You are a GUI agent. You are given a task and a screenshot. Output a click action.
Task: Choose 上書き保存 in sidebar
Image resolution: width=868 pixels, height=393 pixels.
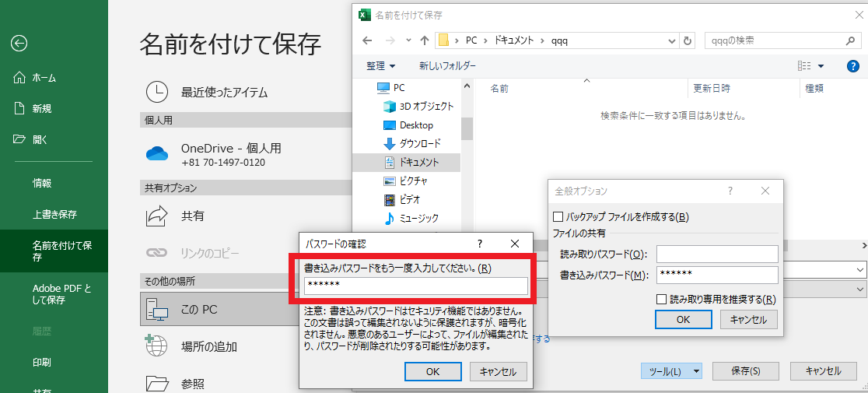tap(54, 214)
